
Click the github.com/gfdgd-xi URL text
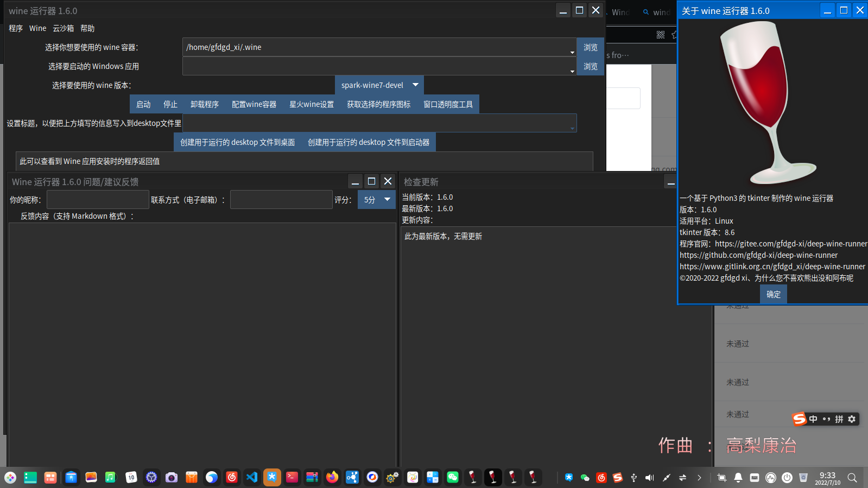(758, 255)
